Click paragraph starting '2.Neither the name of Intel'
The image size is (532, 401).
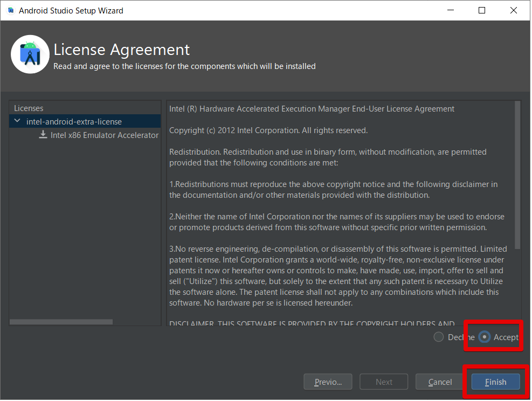[337, 222]
